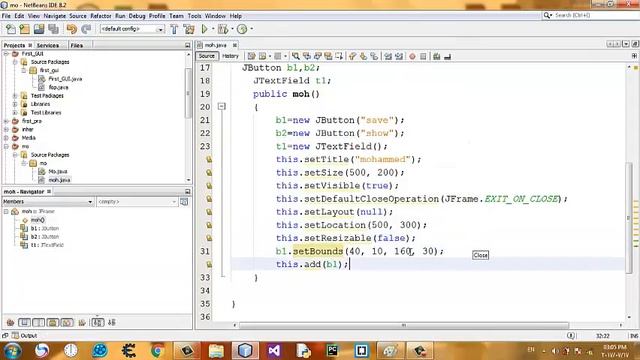
Task: Start macro recording red circle icon
Action: pyautogui.click(x=412, y=56)
